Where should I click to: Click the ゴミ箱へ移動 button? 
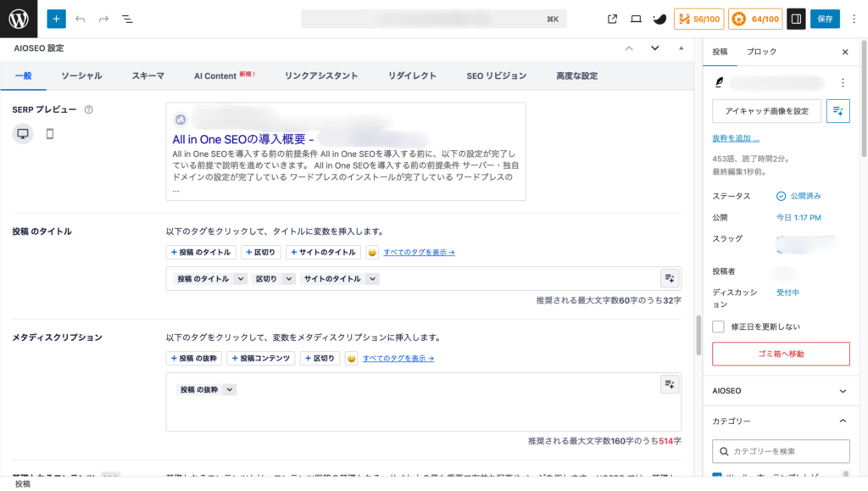(x=781, y=354)
